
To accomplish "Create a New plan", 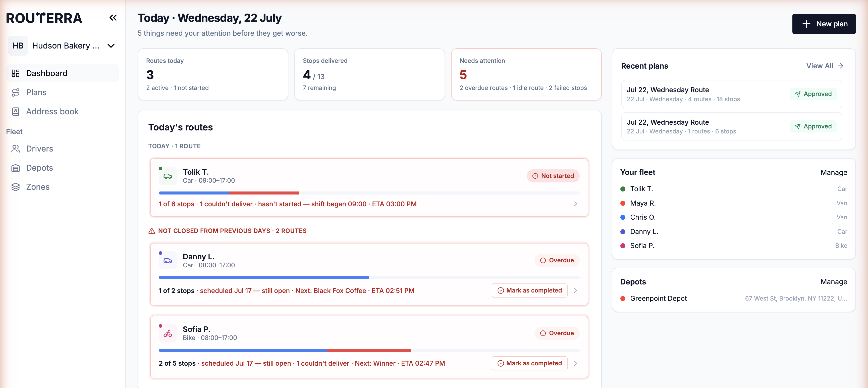I will point(824,24).
